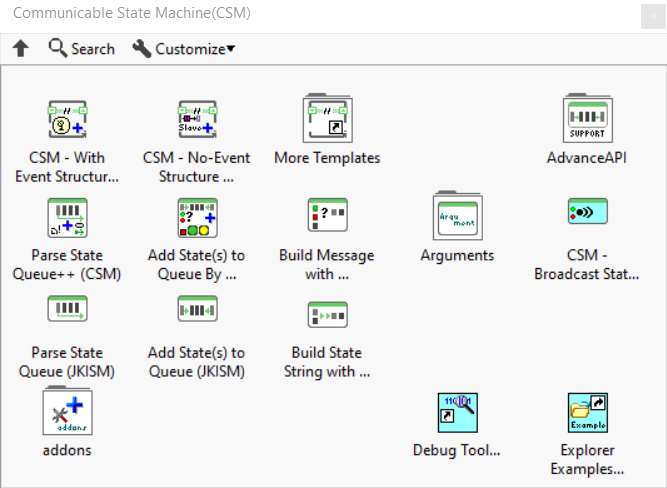This screenshot has width=667, height=488.
Task: Go up to the owning palette
Action: click(20, 49)
